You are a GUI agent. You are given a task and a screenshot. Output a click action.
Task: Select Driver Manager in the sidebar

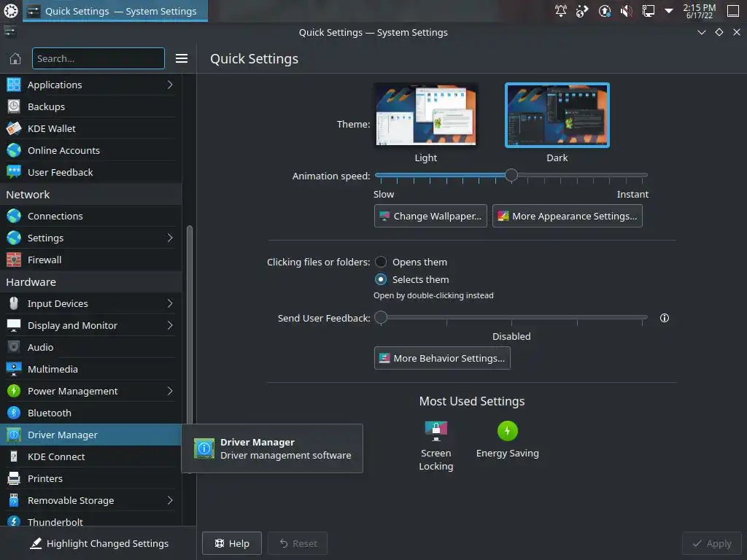coord(91,435)
